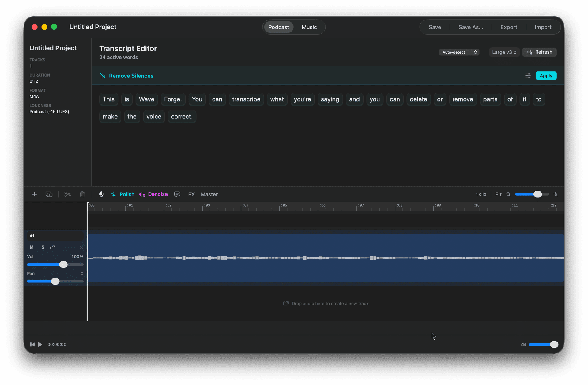Click the Podcast (-16 LUFS) loudness value
Image resolution: width=588 pixels, height=385 pixels.
49,112
